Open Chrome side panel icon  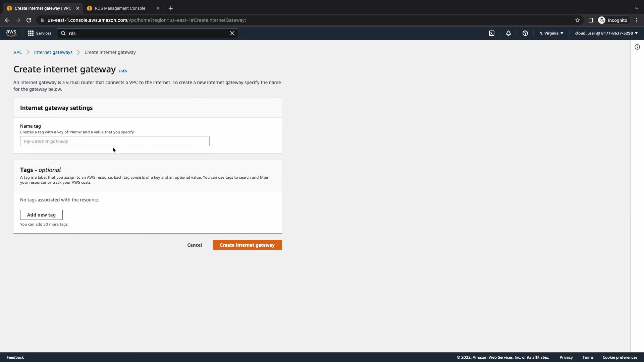pos(591,20)
